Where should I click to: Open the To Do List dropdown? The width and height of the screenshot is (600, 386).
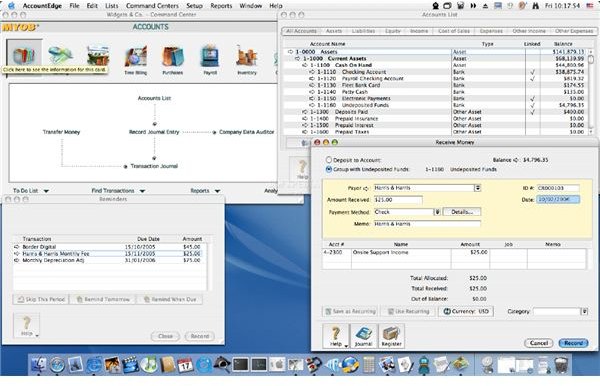click(31, 191)
